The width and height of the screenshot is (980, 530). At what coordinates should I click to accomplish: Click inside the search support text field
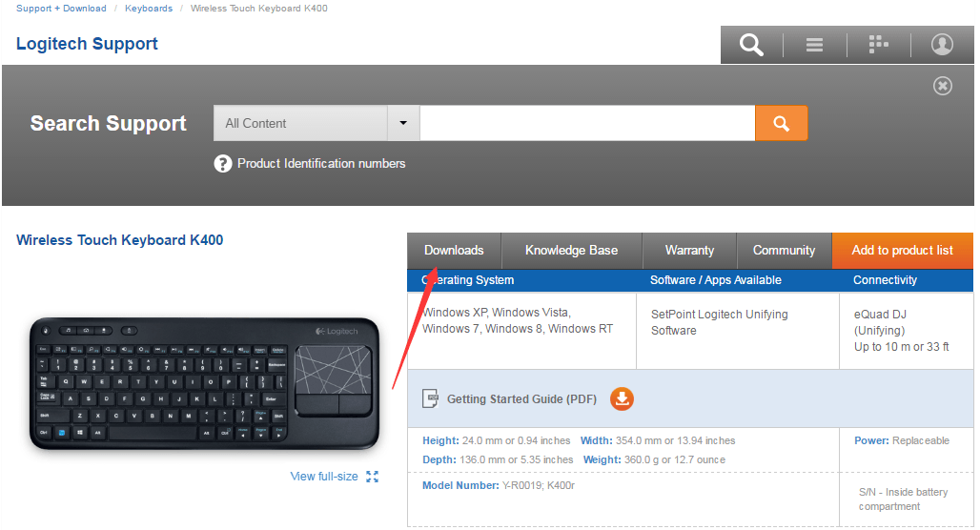pos(587,123)
